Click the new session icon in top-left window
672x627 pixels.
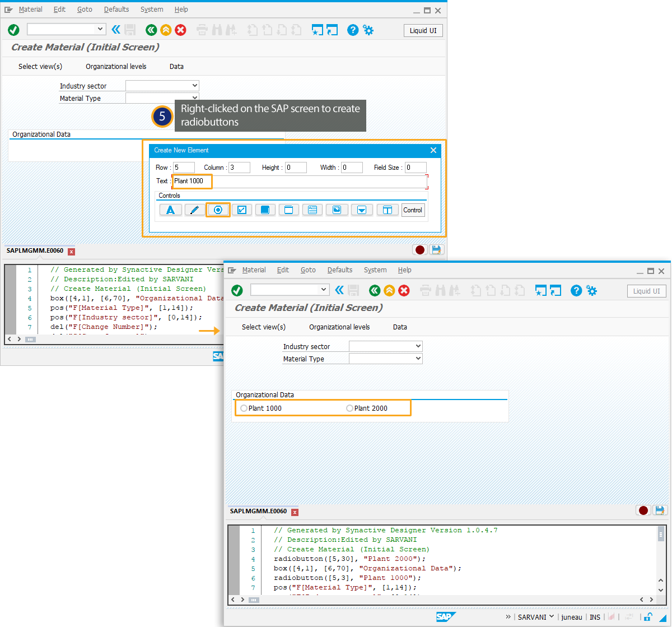(x=318, y=30)
